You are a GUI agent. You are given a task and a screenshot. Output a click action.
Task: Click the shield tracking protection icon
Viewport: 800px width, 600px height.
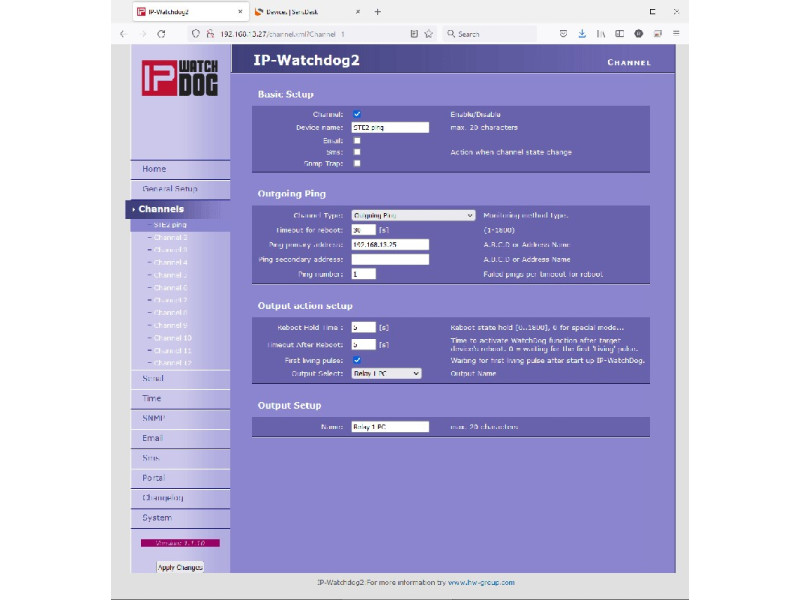[195, 34]
